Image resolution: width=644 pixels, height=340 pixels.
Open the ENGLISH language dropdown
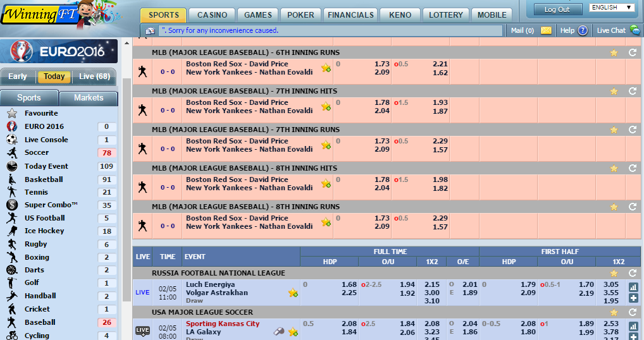(612, 8)
